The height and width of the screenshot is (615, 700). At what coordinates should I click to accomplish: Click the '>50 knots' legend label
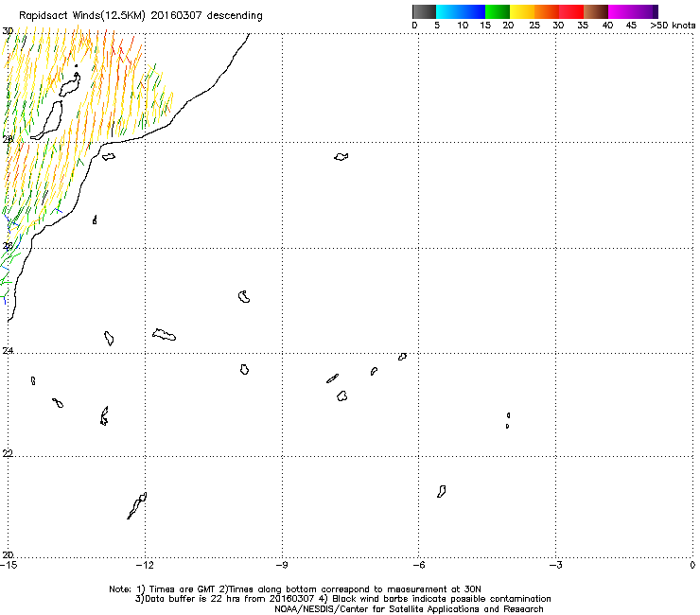click(673, 26)
